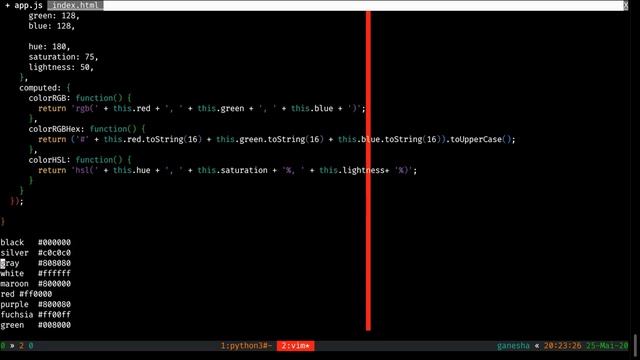Click toUpperCase() in the hex return line

click(482, 140)
